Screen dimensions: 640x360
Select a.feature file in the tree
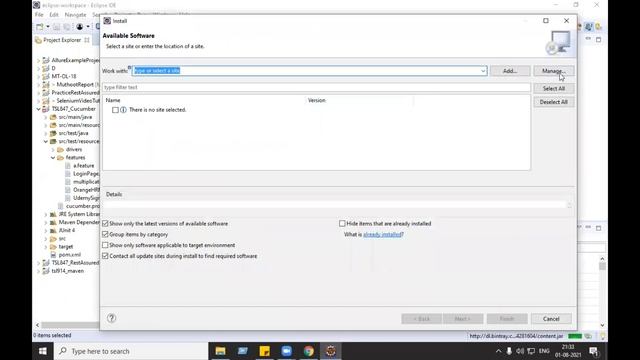(x=83, y=166)
